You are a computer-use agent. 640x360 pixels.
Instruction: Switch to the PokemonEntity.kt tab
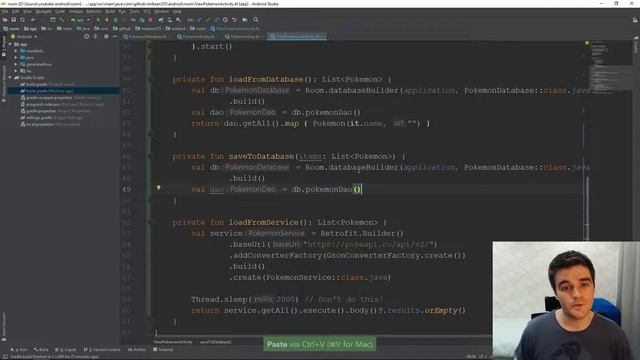[x=198, y=36]
